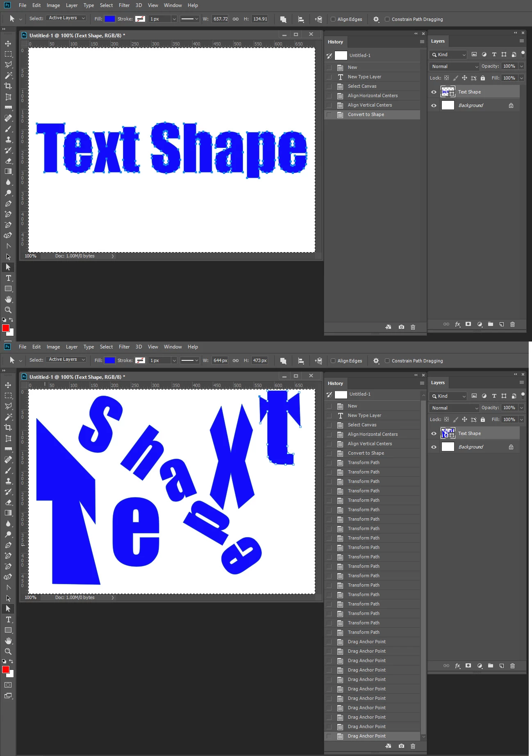The height and width of the screenshot is (756, 532).
Task: Open the stroke line style dropdown in the top options bar
Action: point(190,19)
